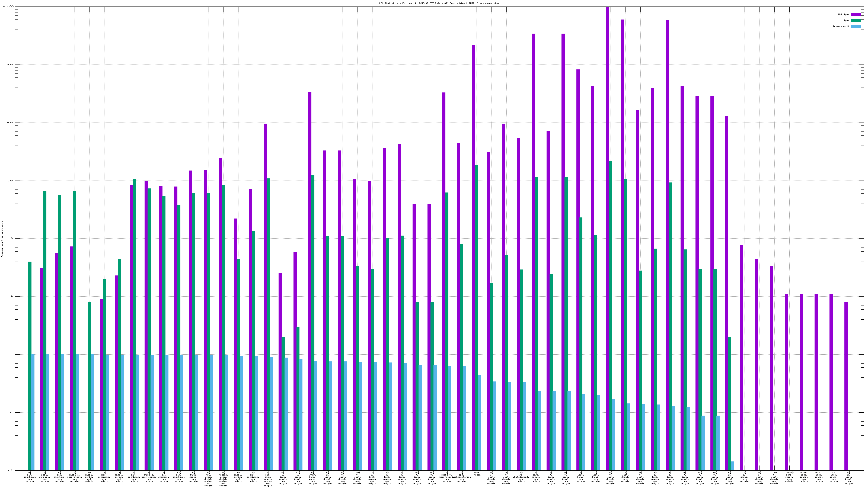Click the 'Message Count or Spam Score' axis label
The height and width of the screenshot is (488, 868).
pyautogui.click(x=2, y=239)
